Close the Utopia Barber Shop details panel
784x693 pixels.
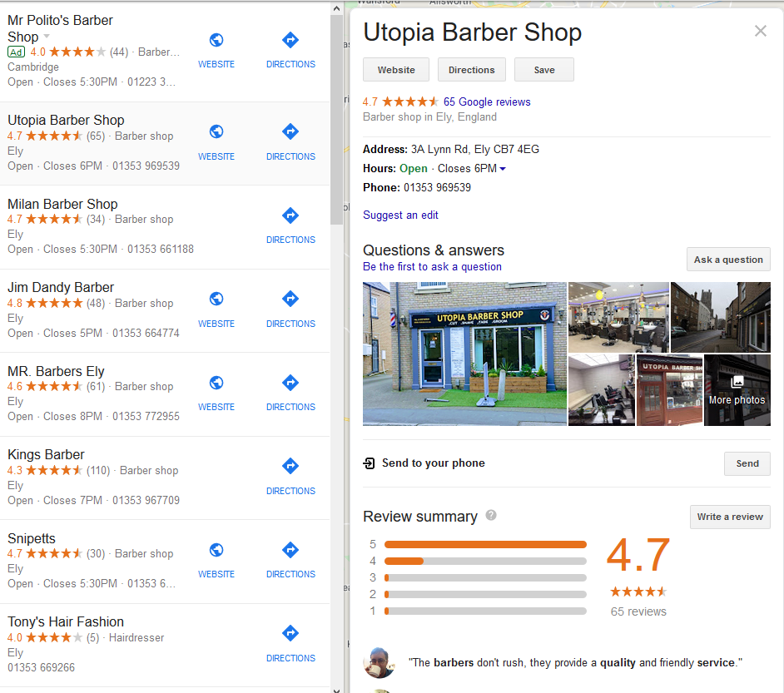tap(761, 31)
